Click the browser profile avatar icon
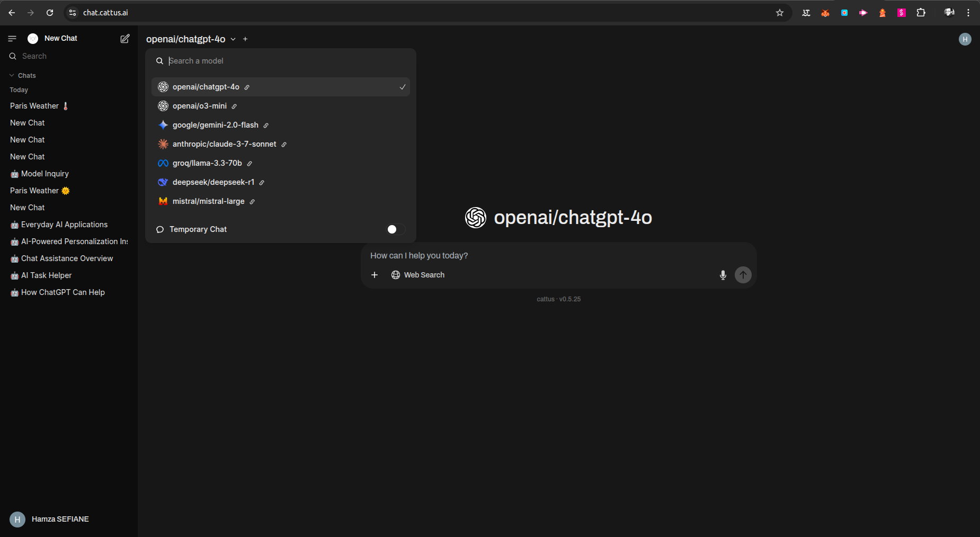980x537 pixels. click(x=949, y=13)
